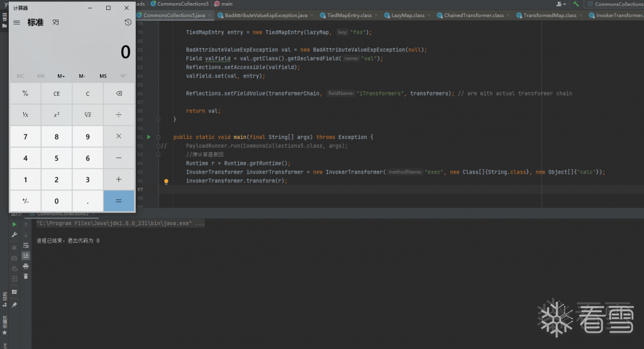
Task: Click the multiply key in Calculator
Action: [119, 136]
